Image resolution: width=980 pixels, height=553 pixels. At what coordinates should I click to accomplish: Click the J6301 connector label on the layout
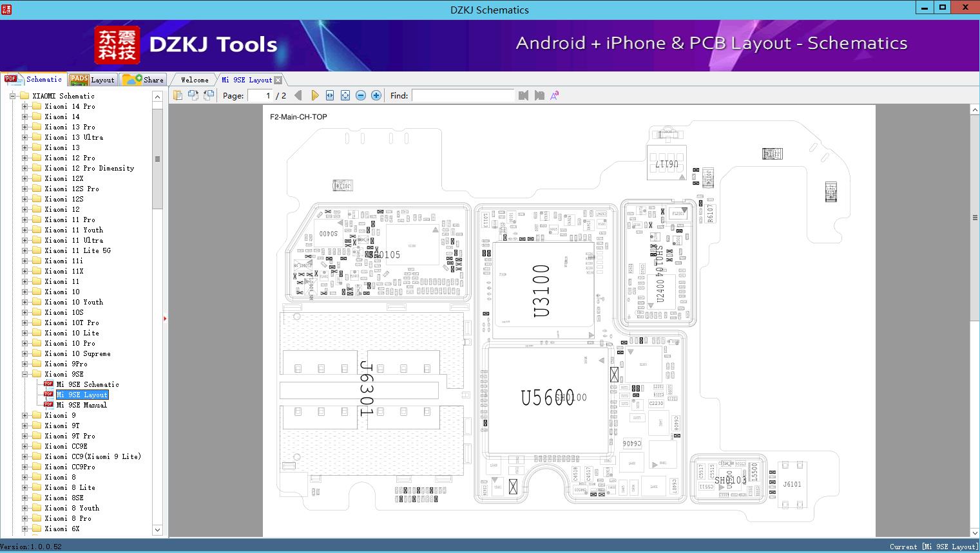[x=367, y=388]
